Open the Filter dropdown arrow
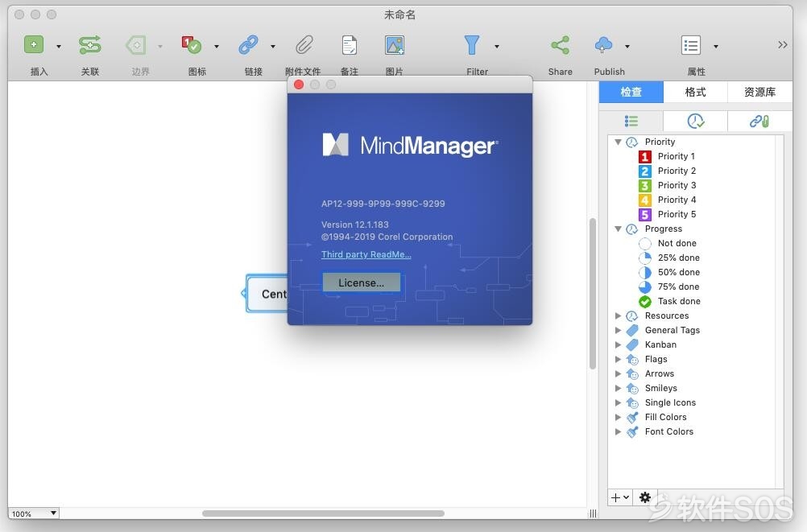 497,47
